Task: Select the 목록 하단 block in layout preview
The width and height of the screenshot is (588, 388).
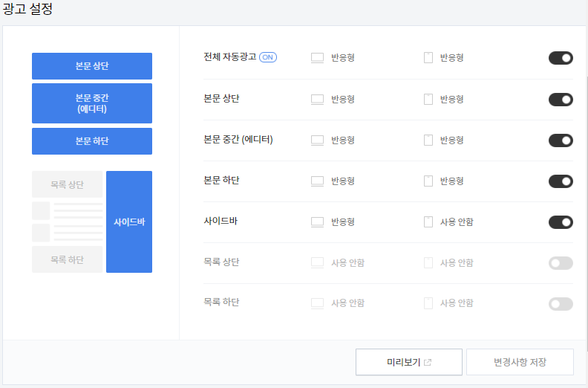Action: pos(67,259)
